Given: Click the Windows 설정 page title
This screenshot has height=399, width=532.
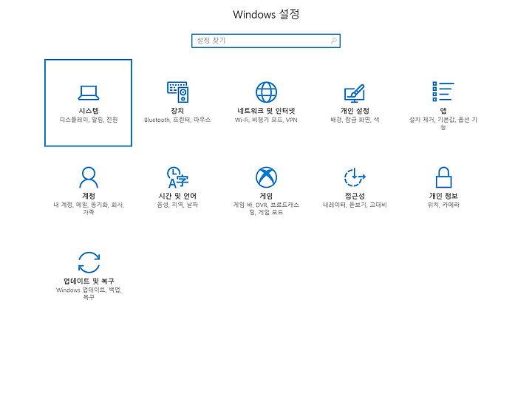Looking at the screenshot, I should 266,14.
